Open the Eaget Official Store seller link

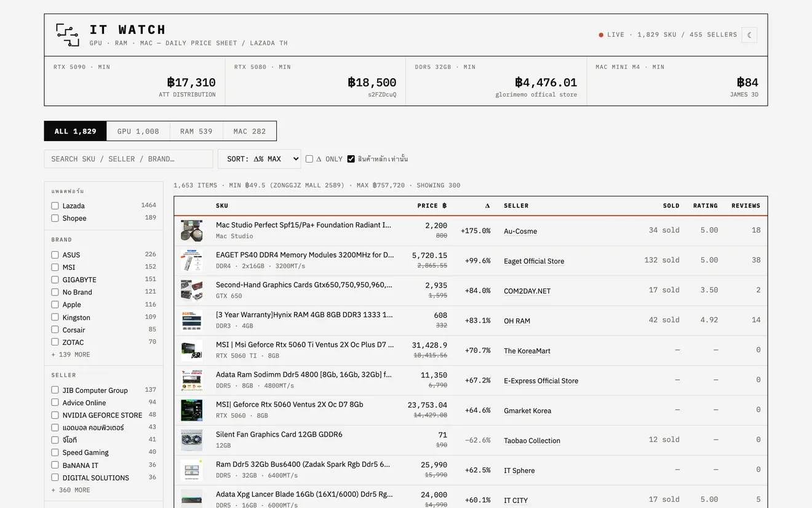point(534,261)
